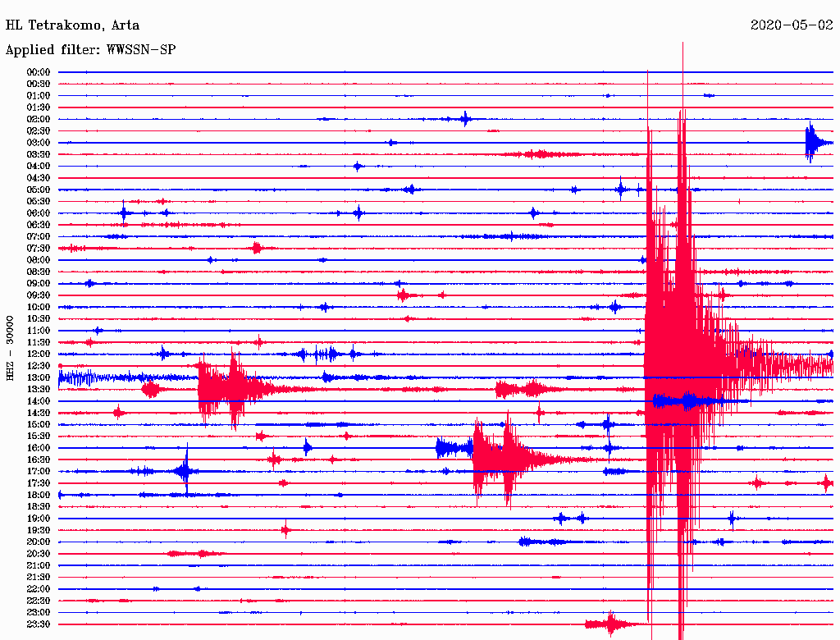Select the 12:00 time label

[x=38, y=354]
